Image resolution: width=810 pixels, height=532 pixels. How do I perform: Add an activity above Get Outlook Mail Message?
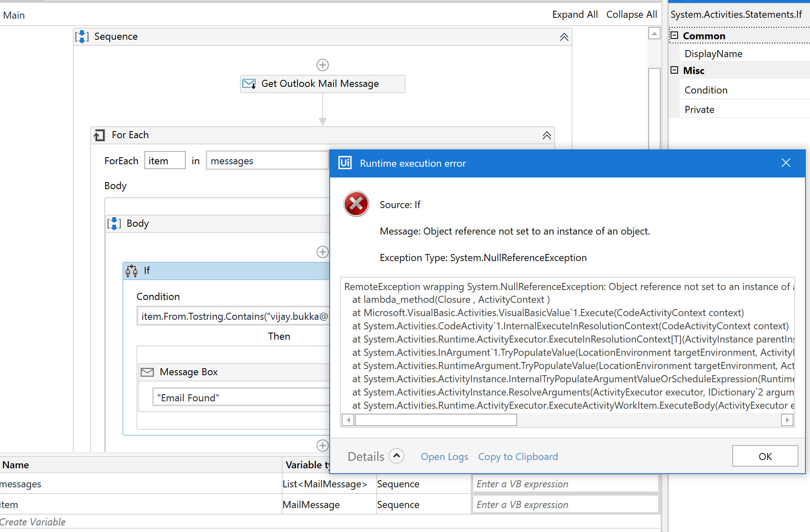(322, 65)
